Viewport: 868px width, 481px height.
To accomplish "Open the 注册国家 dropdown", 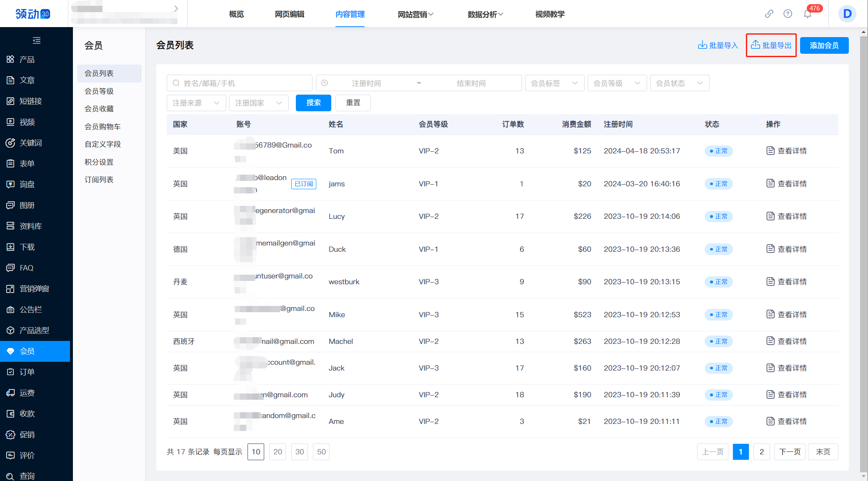I will (x=259, y=103).
